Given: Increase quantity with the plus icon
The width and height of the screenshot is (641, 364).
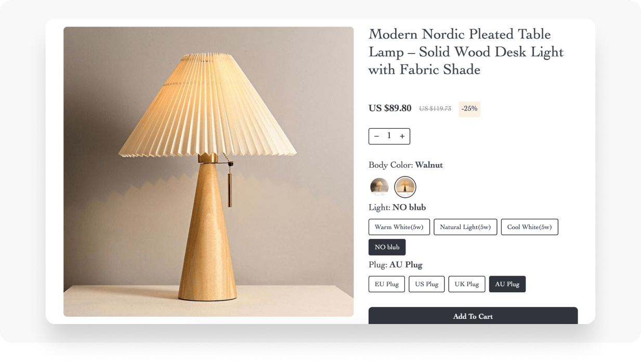Looking at the screenshot, I should point(402,137).
